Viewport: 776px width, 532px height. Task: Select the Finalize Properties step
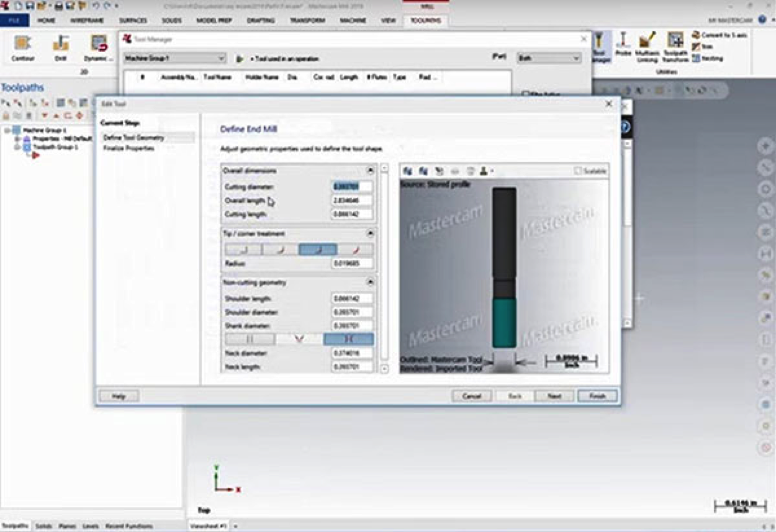coord(129,148)
